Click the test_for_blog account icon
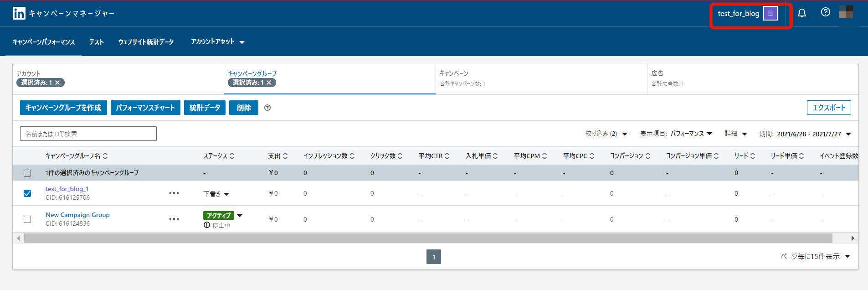Screen dimensions: 868x290 pos(770,14)
